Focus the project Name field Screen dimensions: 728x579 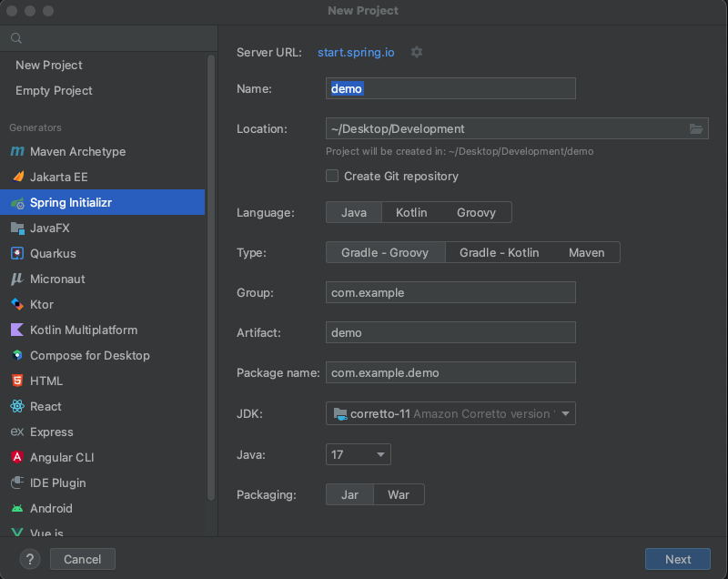450,88
